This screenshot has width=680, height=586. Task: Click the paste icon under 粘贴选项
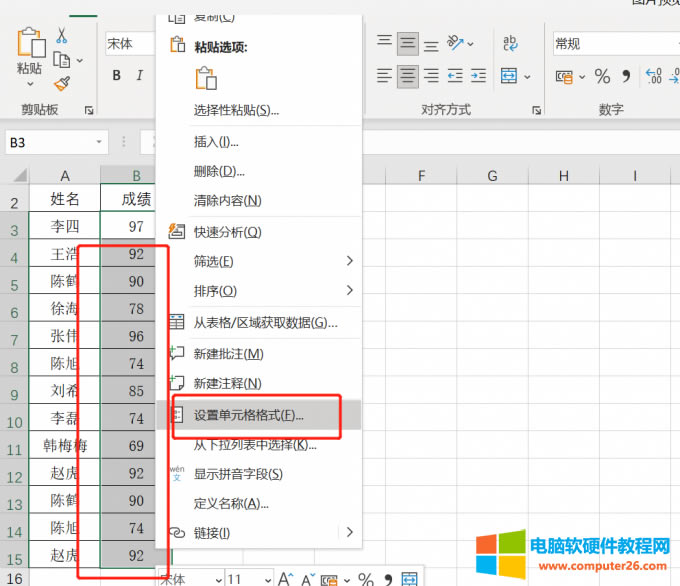[x=206, y=79]
